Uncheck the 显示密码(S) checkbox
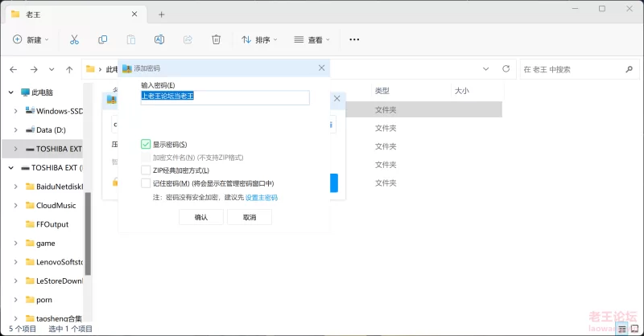 (x=146, y=145)
